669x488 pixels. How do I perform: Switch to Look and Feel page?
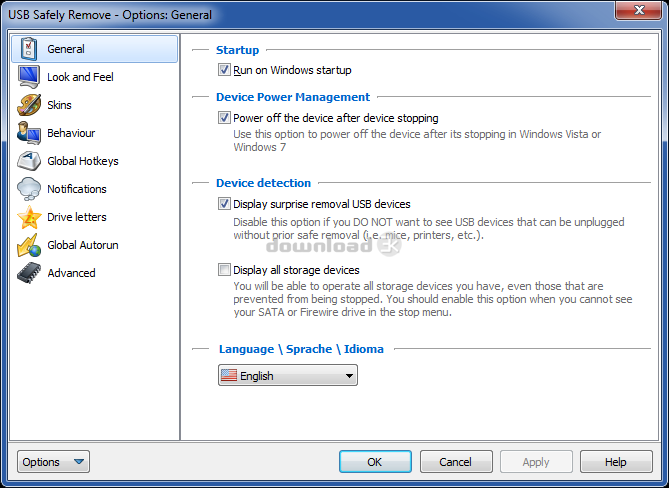(94, 77)
